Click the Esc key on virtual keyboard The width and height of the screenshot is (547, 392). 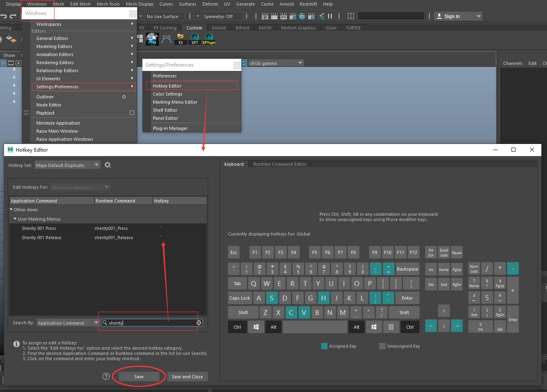point(234,252)
